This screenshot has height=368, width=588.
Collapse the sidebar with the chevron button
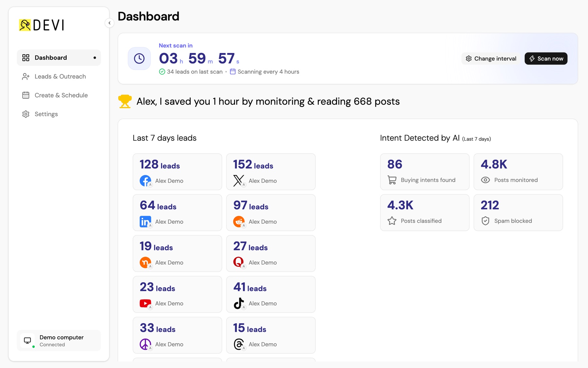click(x=109, y=23)
